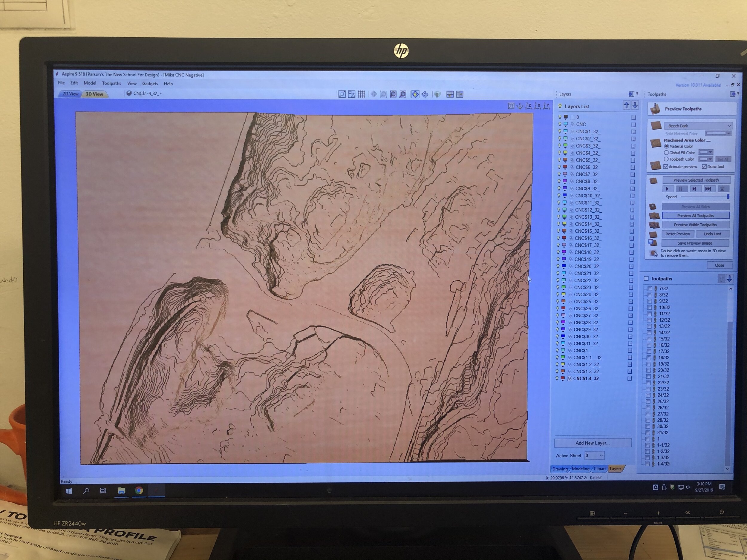Toggle the snap grid toolbar icon

pos(361,94)
